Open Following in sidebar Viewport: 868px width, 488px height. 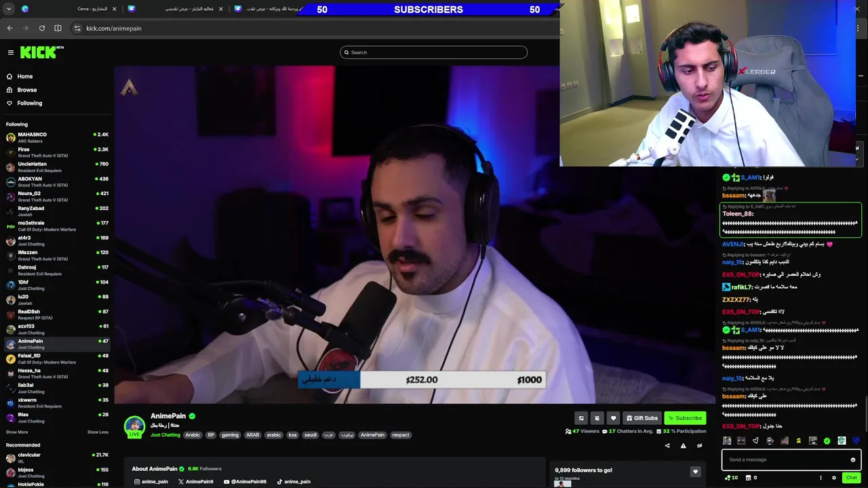56,103
